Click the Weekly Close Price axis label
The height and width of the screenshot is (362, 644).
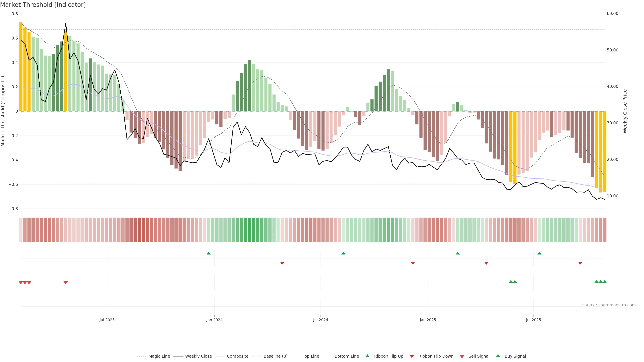point(625,111)
